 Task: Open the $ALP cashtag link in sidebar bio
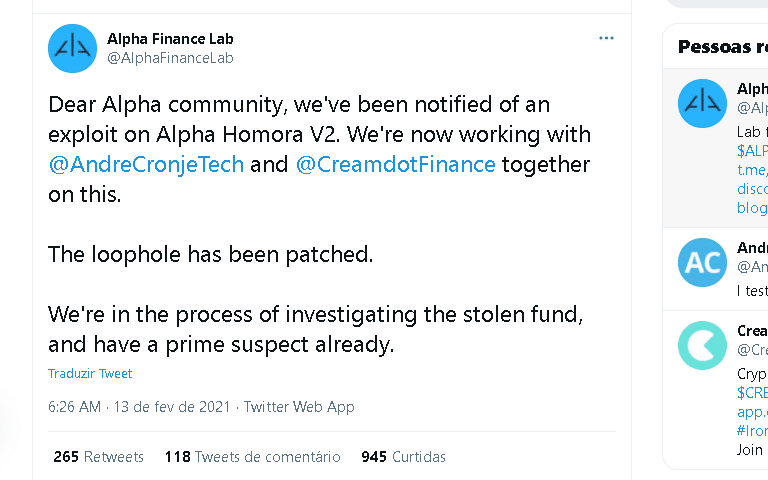752,150
